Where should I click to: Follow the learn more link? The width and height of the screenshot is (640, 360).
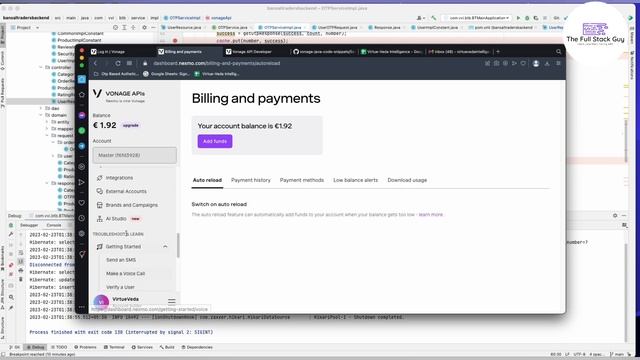pyautogui.click(x=431, y=215)
